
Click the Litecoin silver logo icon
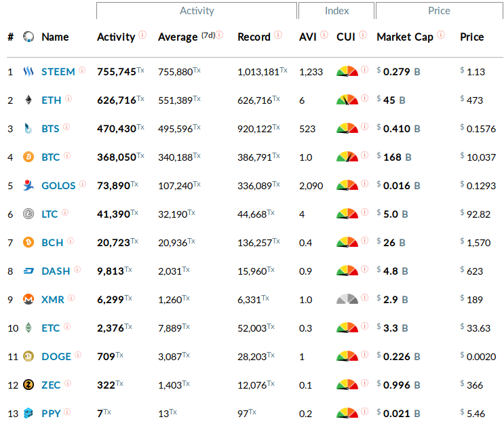(28, 214)
